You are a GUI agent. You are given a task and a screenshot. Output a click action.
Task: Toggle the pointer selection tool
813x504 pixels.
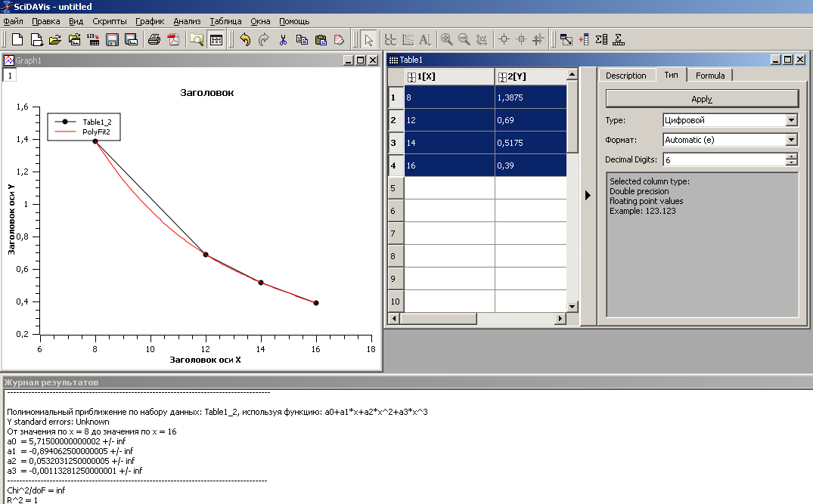[368, 39]
